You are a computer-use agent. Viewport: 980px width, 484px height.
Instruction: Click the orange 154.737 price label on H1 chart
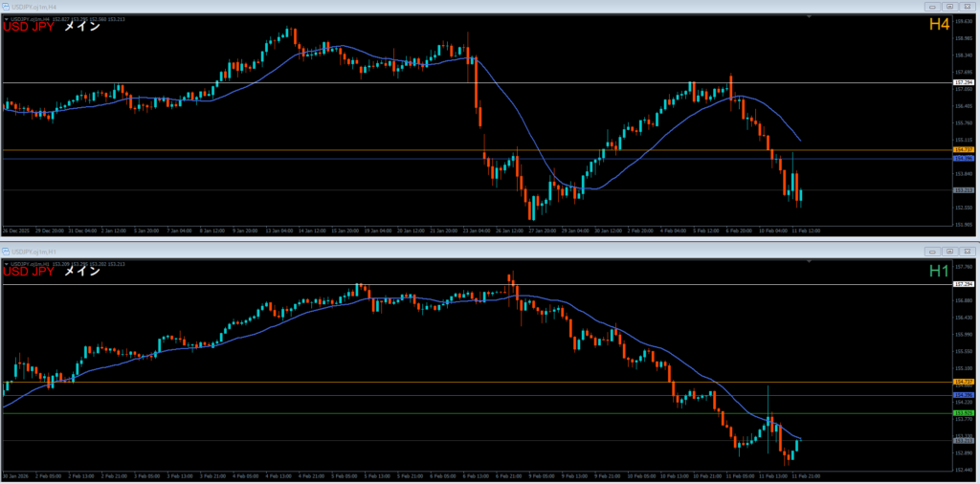[x=964, y=382]
